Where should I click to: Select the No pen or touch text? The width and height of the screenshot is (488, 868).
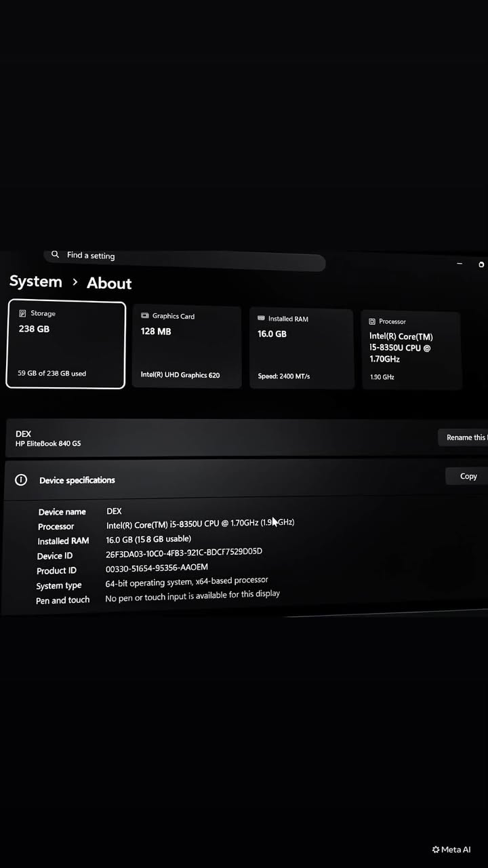[192, 596]
